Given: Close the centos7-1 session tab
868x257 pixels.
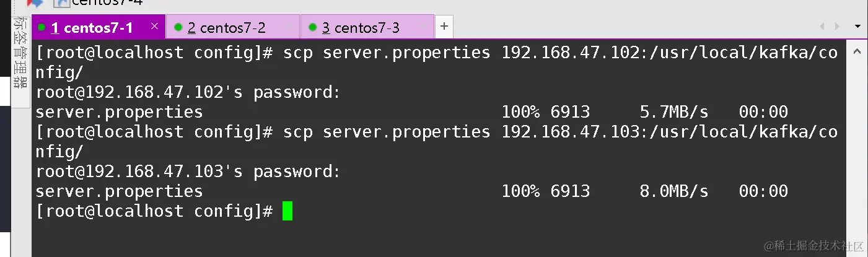Looking at the screenshot, I should coord(155,26).
